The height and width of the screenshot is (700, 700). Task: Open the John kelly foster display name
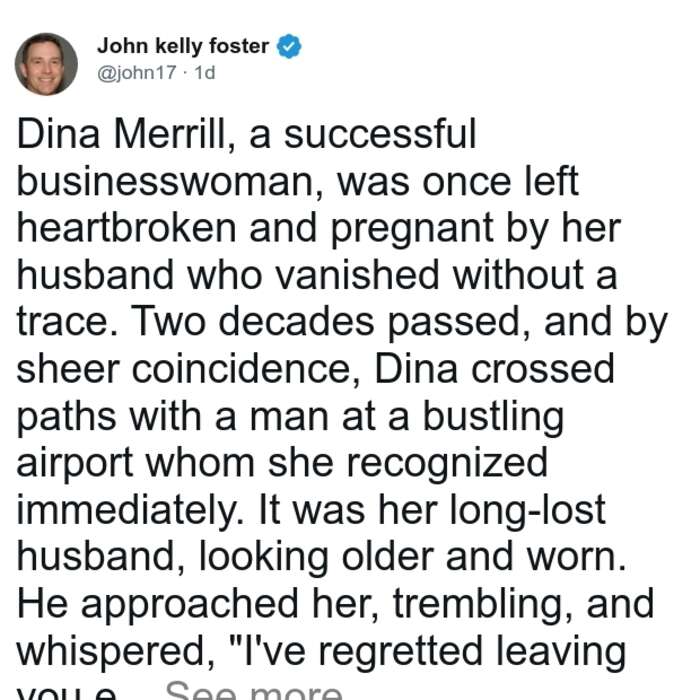click(183, 46)
